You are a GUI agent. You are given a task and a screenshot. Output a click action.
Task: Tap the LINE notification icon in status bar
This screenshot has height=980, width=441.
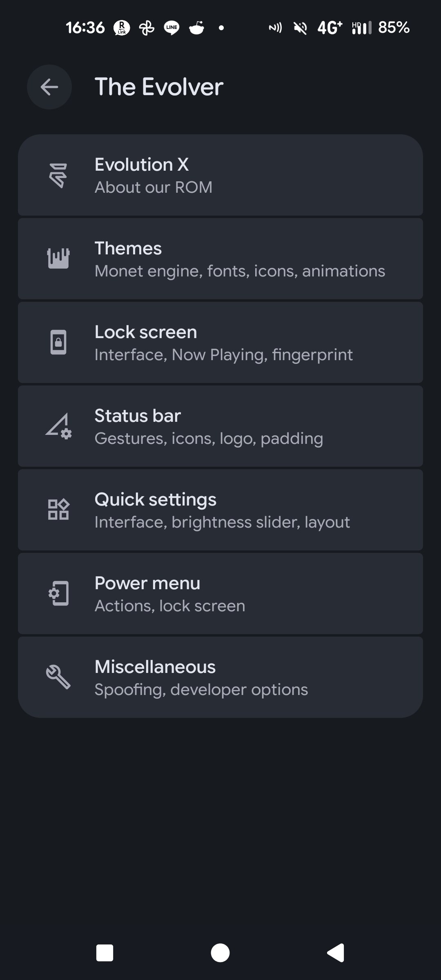(171, 28)
